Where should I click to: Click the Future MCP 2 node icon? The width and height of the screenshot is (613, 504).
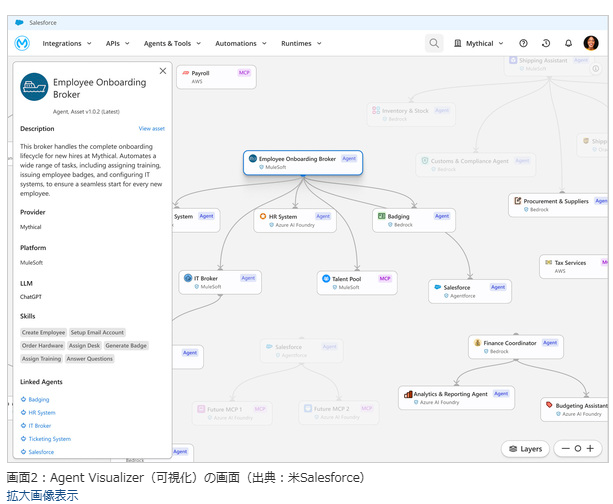(308, 408)
